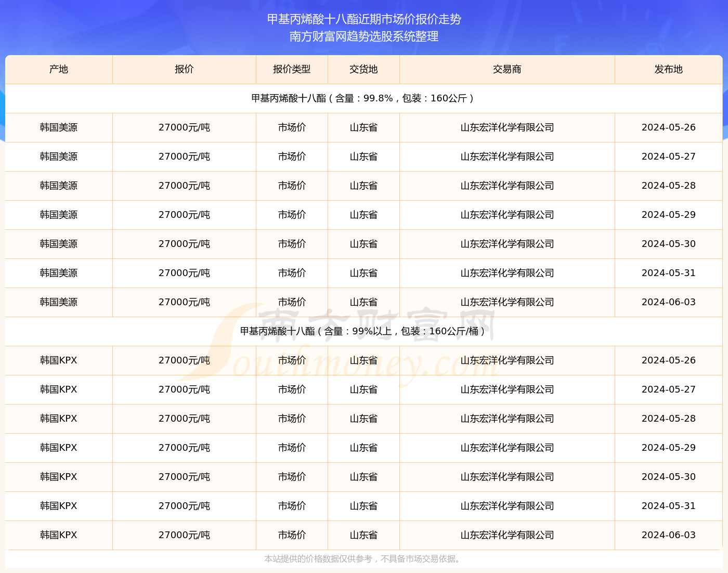Click the 韩国KPX price on 2024-05-29
728x573 pixels.
point(184,448)
